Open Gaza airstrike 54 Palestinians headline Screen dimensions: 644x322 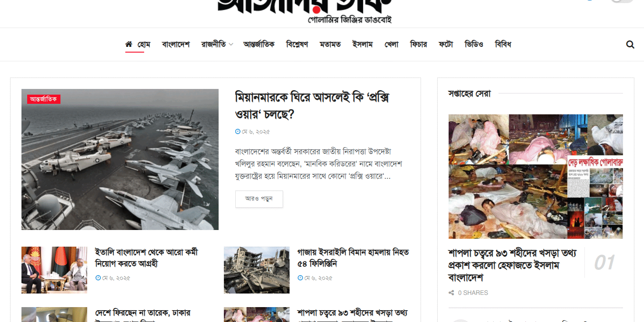(x=353, y=258)
